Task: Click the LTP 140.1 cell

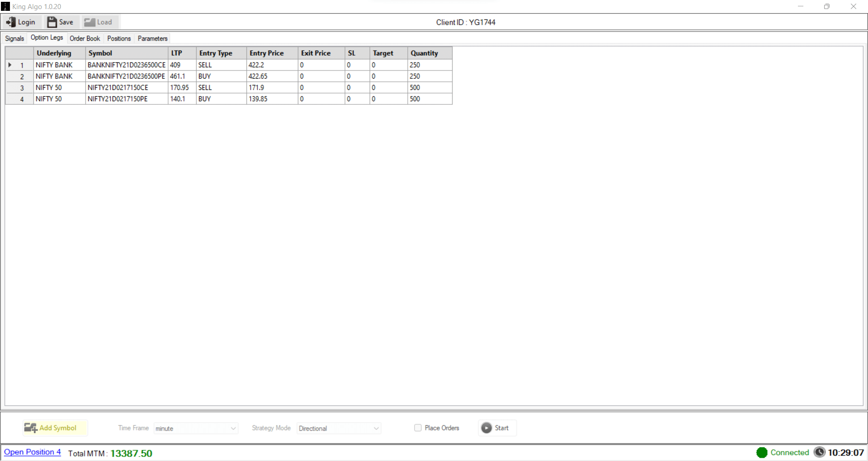Action: (182, 99)
